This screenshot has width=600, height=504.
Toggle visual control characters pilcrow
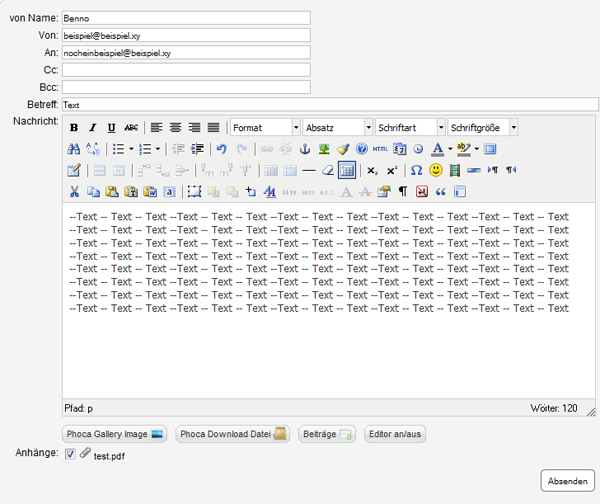(x=403, y=192)
